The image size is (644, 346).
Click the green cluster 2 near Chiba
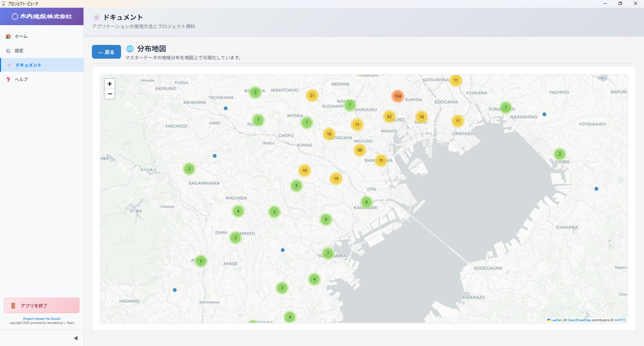(560, 154)
